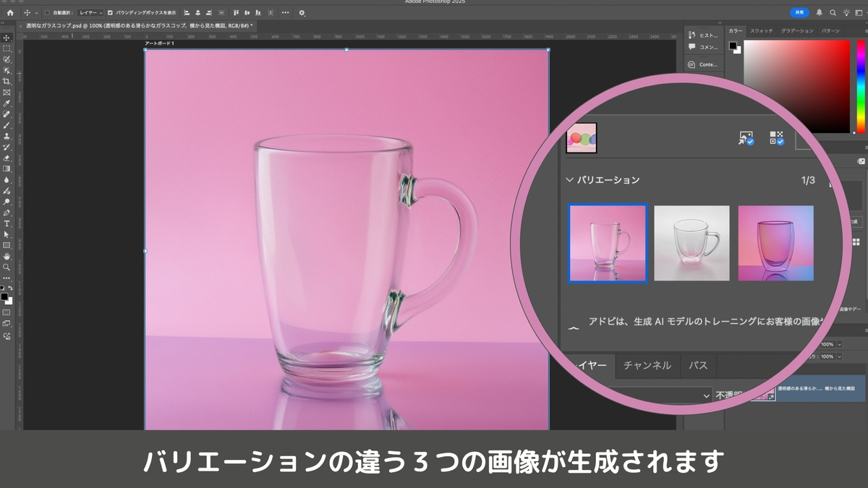Open the レイヤー auto-select dropdown
This screenshot has width=868, height=488.
coord(90,12)
